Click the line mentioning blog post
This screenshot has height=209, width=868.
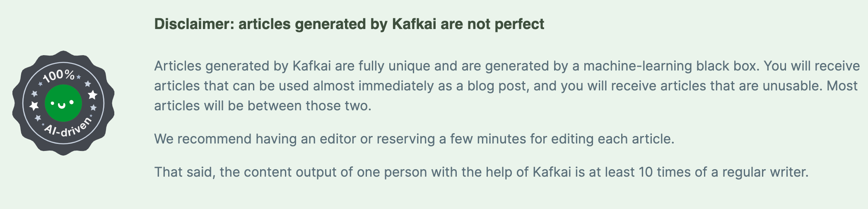click(x=506, y=86)
